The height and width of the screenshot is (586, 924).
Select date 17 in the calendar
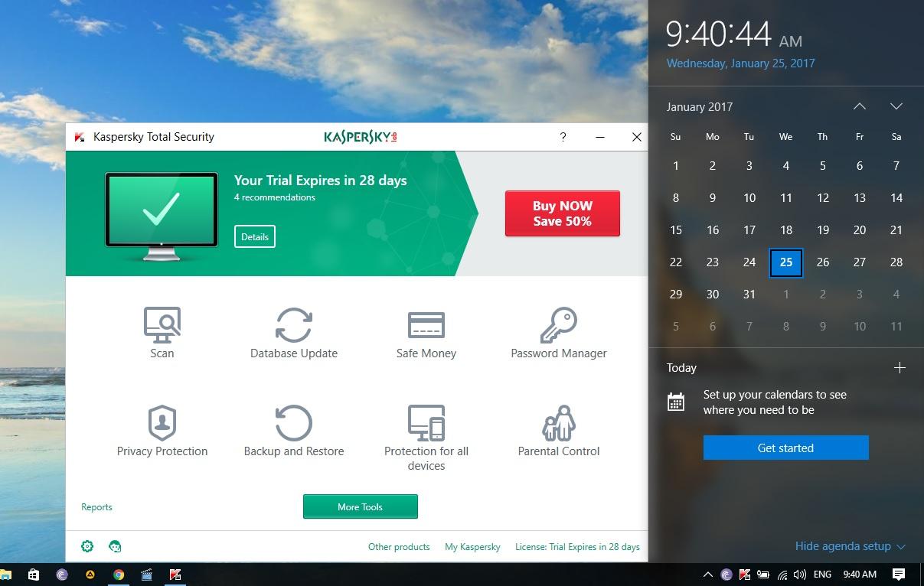pos(749,230)
